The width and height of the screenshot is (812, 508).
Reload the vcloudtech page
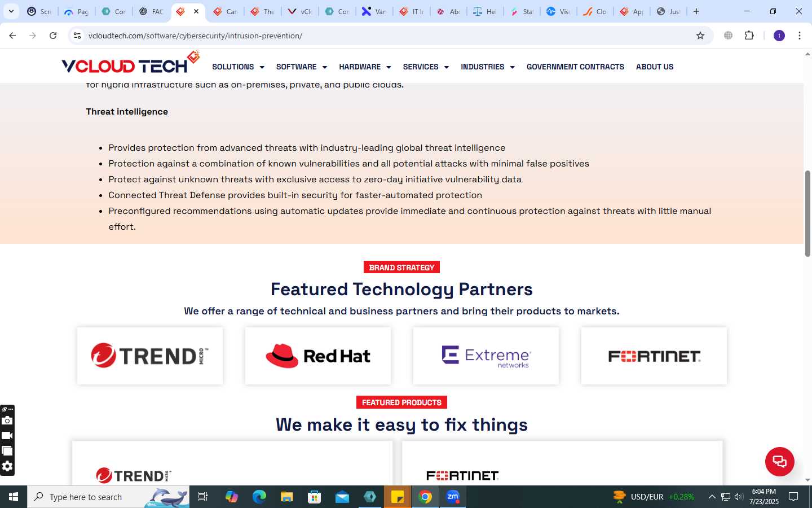pyautogui.click(x=53, y=36)
